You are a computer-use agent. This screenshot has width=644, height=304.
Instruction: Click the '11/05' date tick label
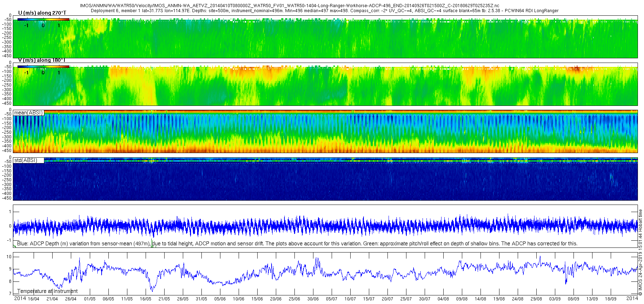[x=127, y=299]
